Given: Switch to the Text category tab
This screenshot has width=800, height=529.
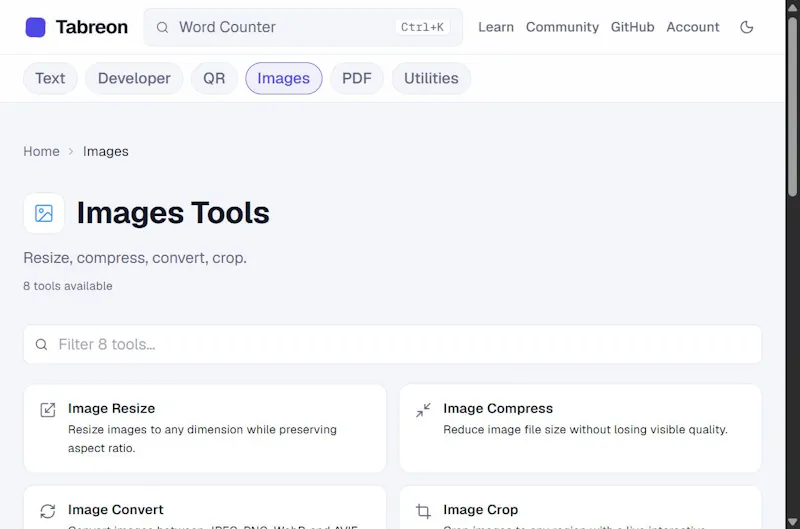Looking at the screenshot, I should pyautogui.click(x=50, y=78).
